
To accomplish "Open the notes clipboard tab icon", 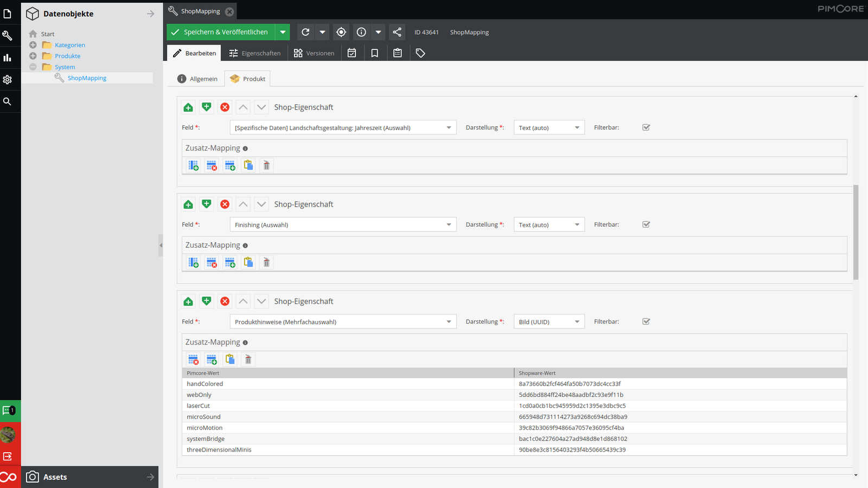I will tap(398, 53).
